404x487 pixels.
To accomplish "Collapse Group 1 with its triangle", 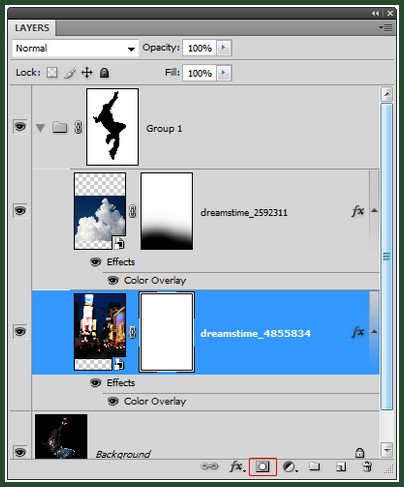I will pyautogui.click(x=40, y=128).
